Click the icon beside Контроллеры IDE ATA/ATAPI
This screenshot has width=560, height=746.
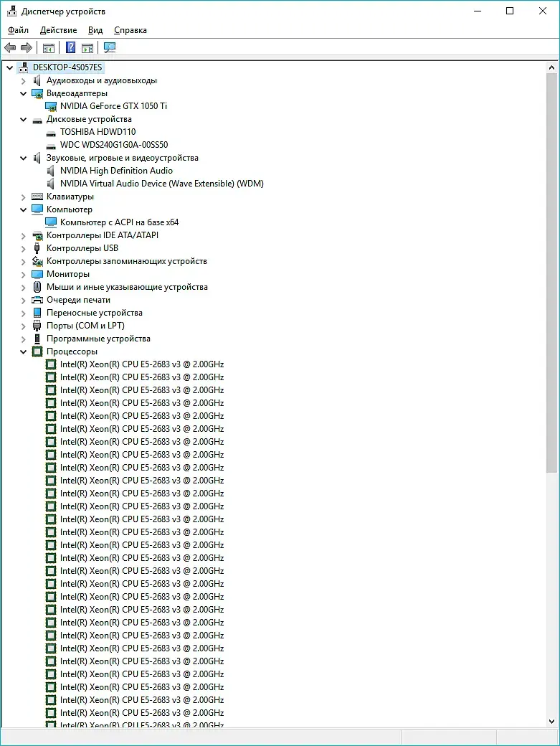(x=37, y=235)
